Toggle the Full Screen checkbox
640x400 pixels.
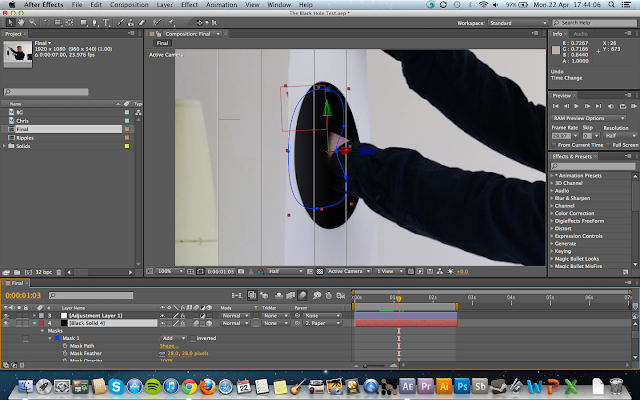pyautogui.click(x=609, y=145)
